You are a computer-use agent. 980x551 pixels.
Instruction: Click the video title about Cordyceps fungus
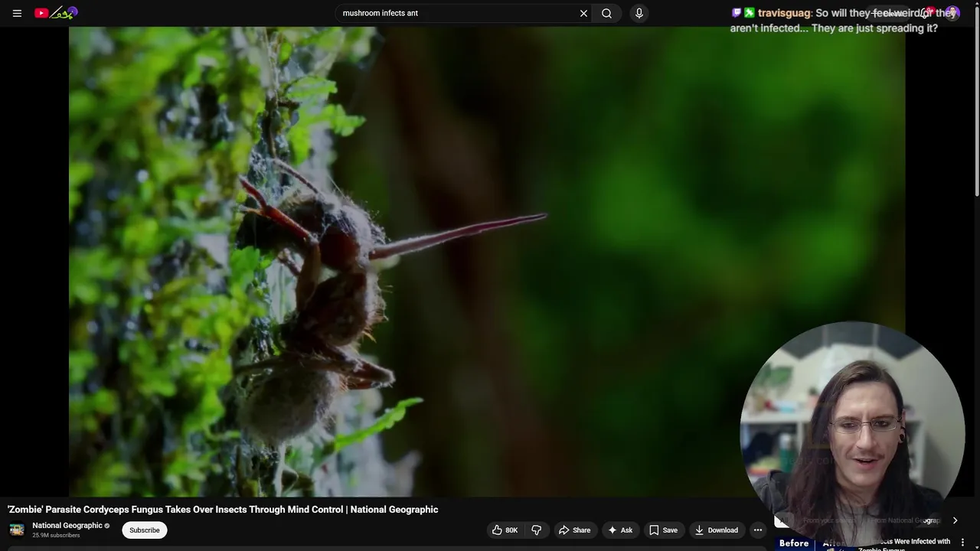pyautogui.click(x=223, y=509)
